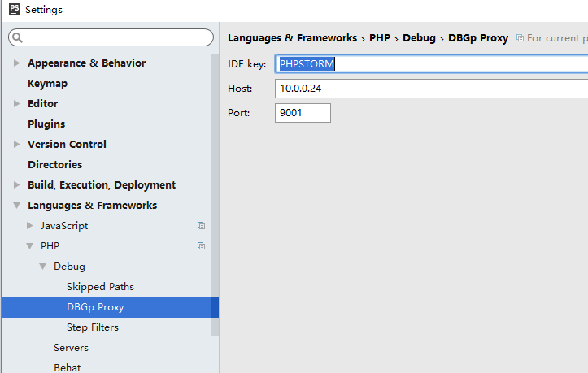Expand the Editor settings node
Screen dimensions: 588x373
(16, 103)
